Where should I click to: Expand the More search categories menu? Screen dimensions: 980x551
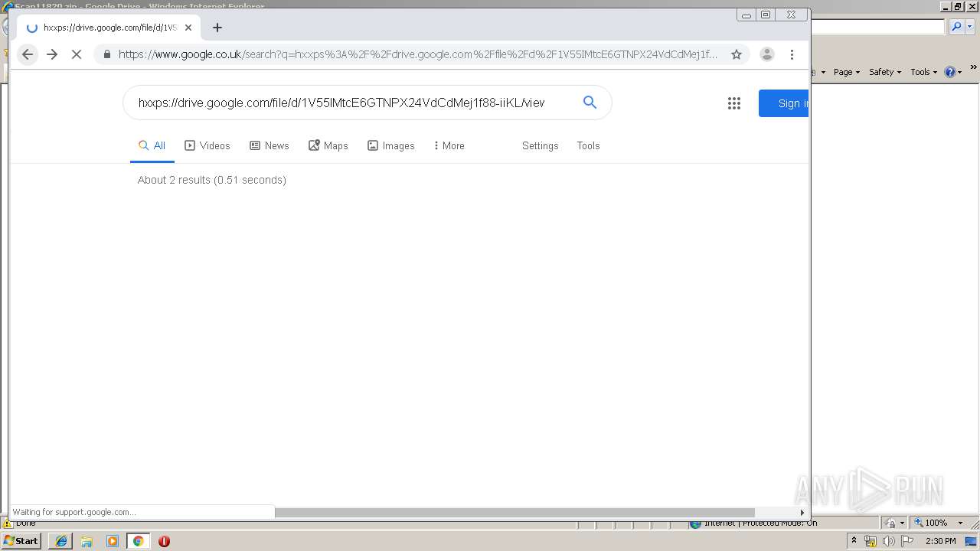coord(449,145)
